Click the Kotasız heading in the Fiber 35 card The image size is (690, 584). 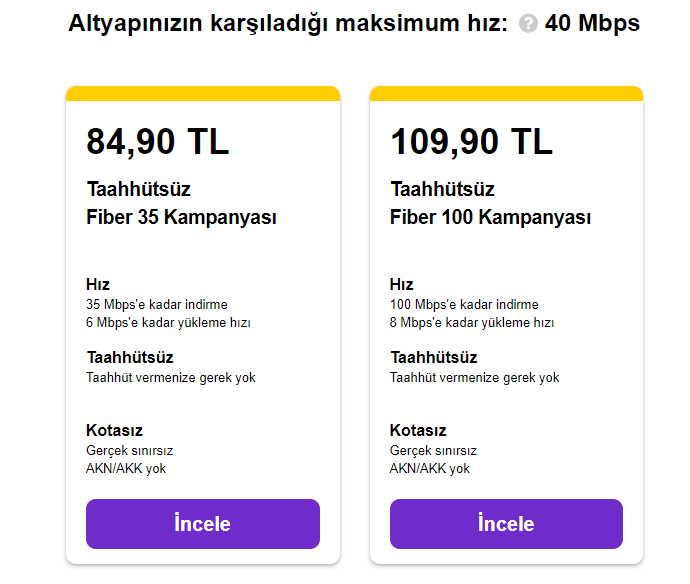tap(114, 431)
